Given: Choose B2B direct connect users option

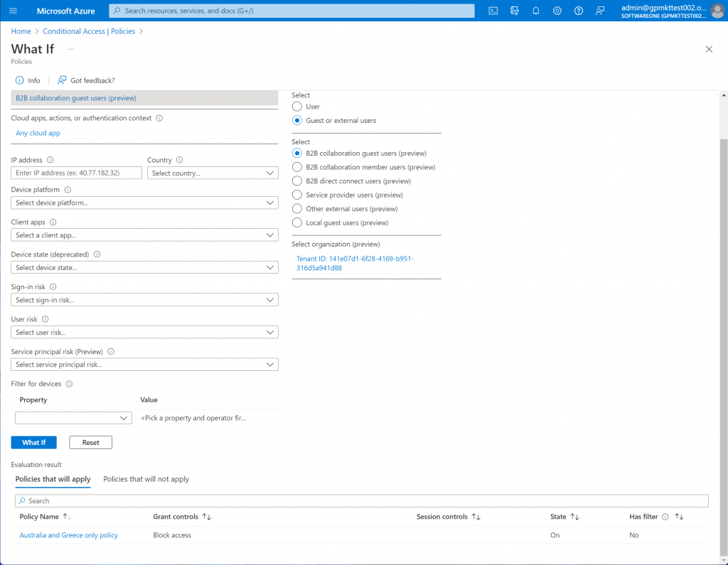Looking at the screenshot, I should point(297,181).
